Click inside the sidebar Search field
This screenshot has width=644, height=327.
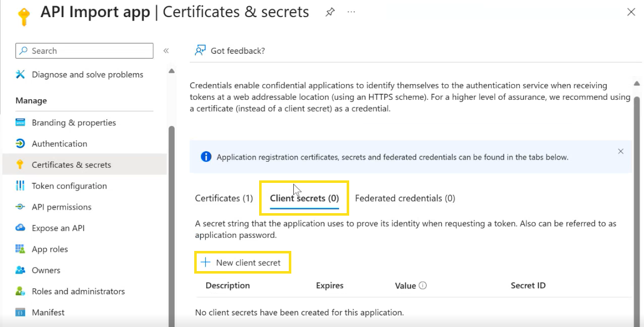tap(84, 50)
